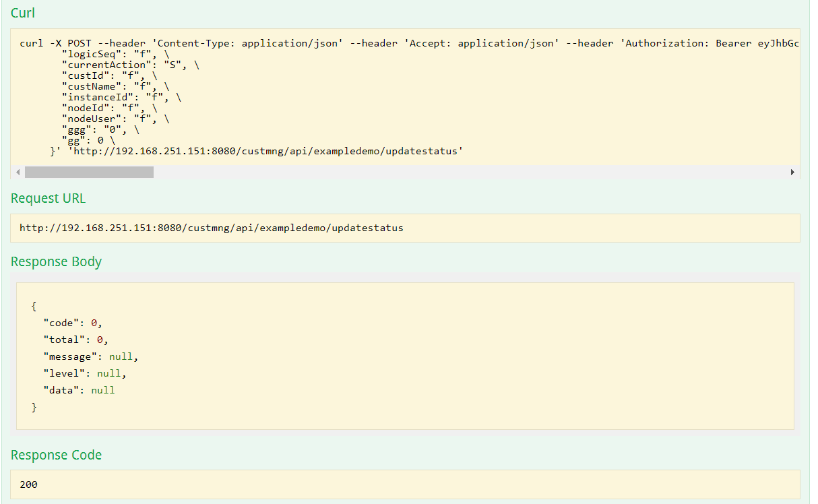Click the "level": null line
The image size is (818, 504).
point(84,373)
